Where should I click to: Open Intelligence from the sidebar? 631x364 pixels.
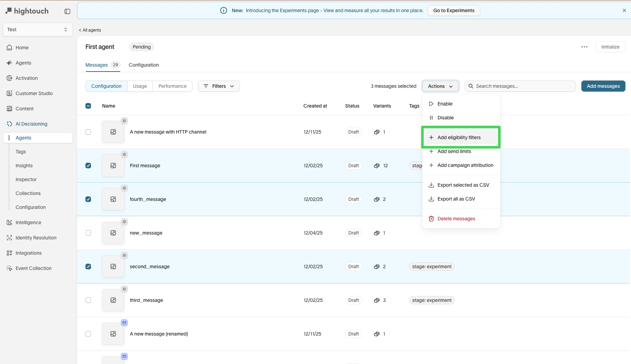pyautogui.click(x=28, y=222)
